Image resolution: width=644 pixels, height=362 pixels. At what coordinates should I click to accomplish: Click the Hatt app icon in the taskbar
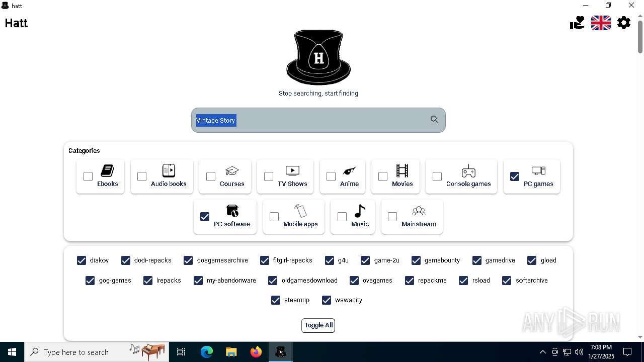281,352
